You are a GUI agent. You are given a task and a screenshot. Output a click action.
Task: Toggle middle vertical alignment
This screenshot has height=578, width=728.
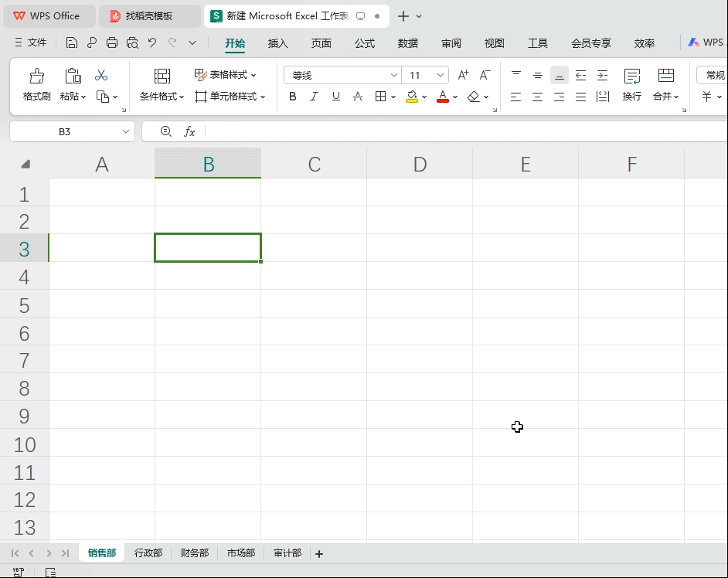[x=538, y=75]
